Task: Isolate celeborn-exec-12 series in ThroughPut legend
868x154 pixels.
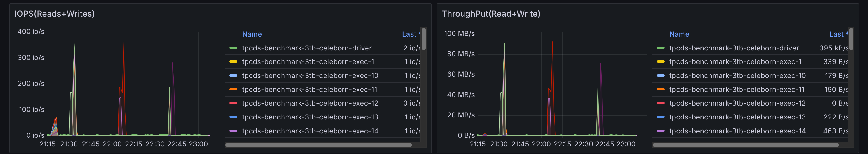Action: click(x=737, y=104)
